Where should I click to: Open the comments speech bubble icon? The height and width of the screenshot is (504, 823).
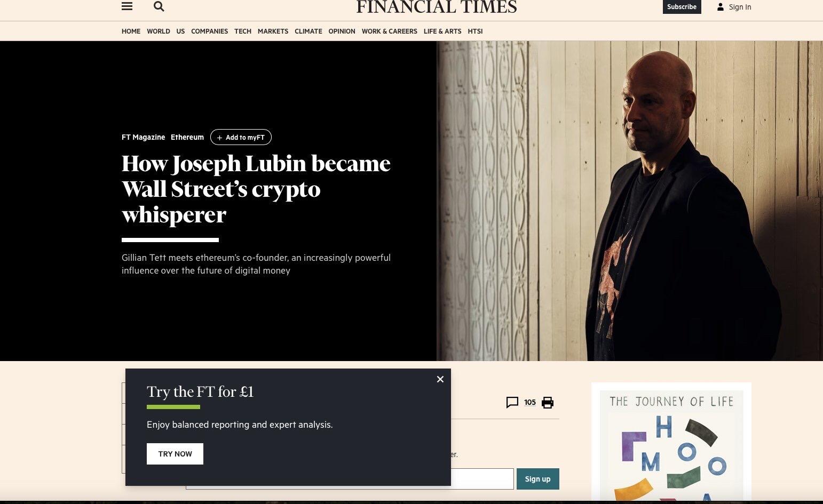pos(512,403)
